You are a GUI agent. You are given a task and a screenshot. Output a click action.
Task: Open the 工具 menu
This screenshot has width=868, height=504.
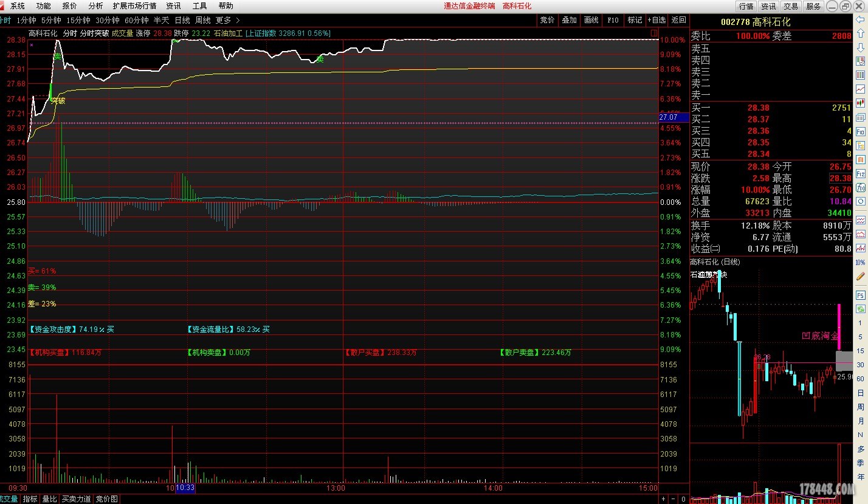pyautogui.click(x=199, y=6)
